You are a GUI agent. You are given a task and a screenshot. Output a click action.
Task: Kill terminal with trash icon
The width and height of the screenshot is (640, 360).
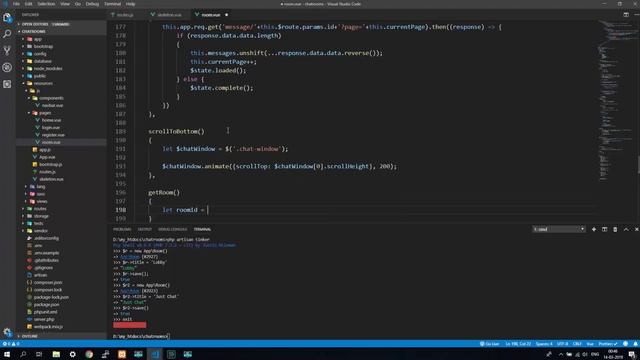tap(615, 229)
